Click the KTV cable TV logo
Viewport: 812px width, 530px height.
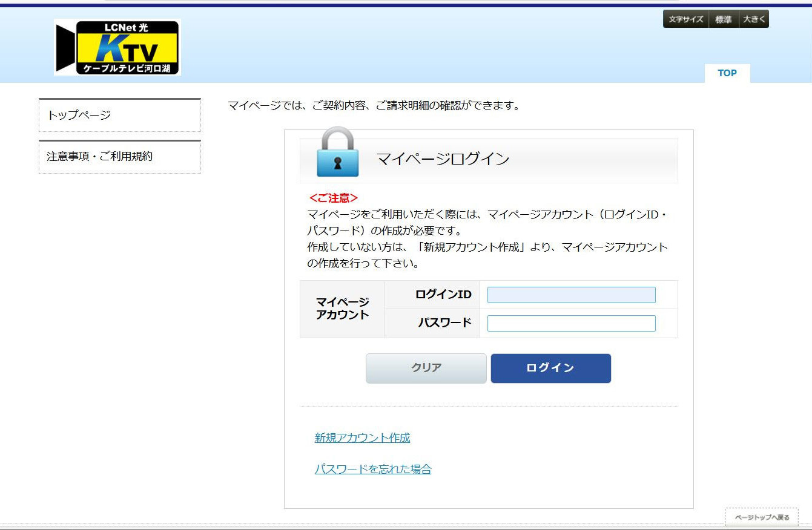click(x=117, y=47)
